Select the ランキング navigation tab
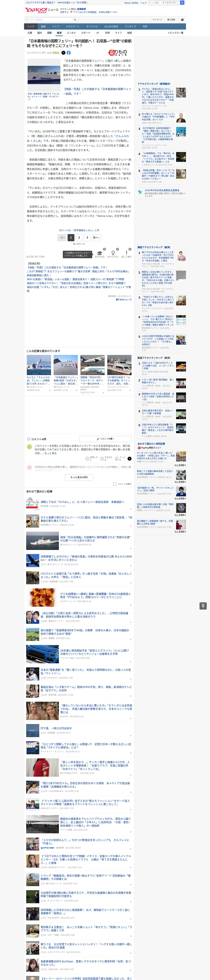Screen dimensions: 210x980 [x=130, y=27]
